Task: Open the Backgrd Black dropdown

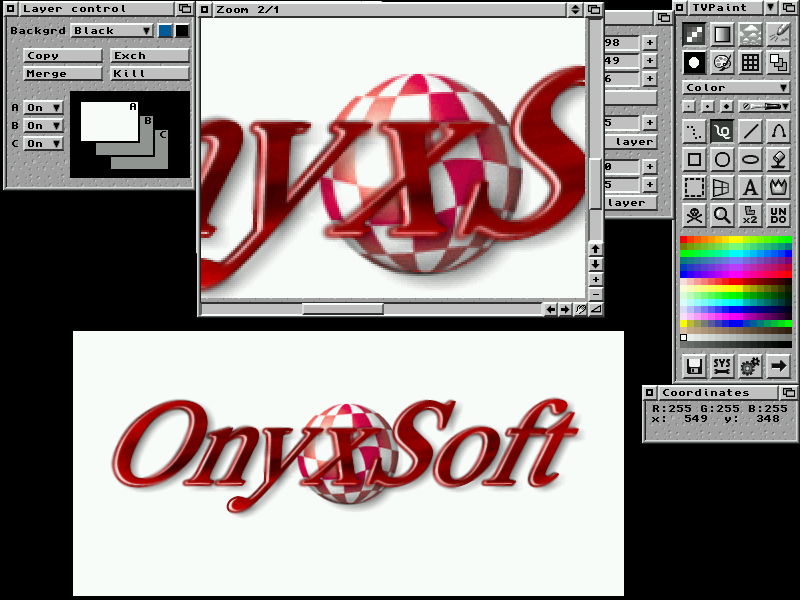Action: (x=112, y=31)
